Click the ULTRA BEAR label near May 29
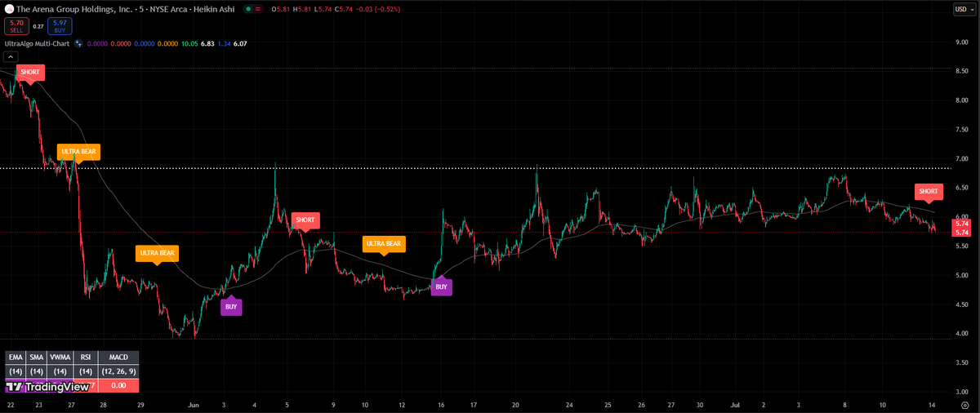This screenshot has height=413, width=980. (x=157, y=253)
